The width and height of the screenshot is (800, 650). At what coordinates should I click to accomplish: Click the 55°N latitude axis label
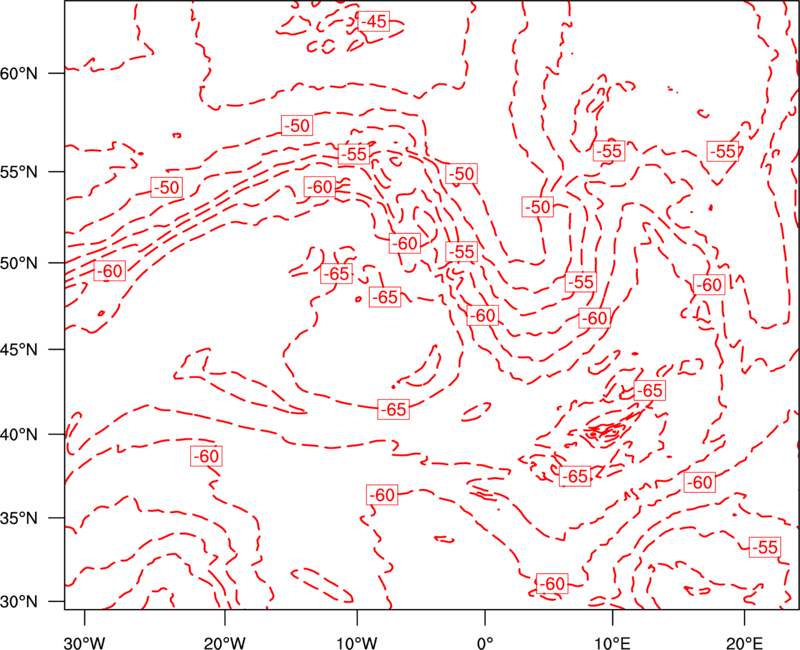[19, 172]
